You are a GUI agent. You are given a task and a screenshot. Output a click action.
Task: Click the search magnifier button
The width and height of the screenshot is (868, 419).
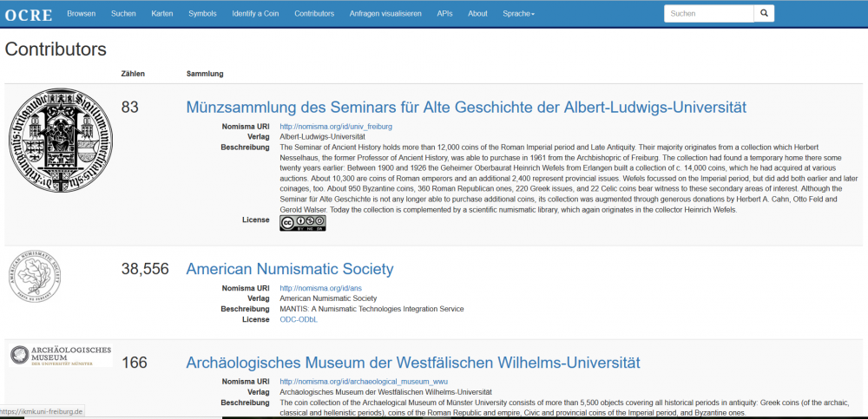[763, 14]
